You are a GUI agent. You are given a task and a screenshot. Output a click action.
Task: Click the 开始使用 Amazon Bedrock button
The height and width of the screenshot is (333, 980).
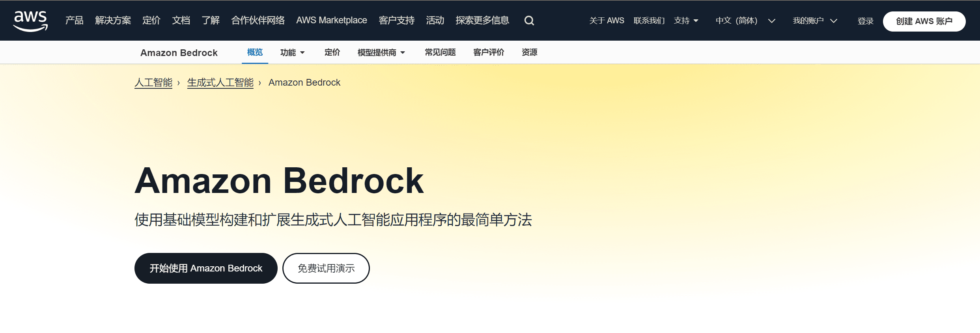[206, 268]
